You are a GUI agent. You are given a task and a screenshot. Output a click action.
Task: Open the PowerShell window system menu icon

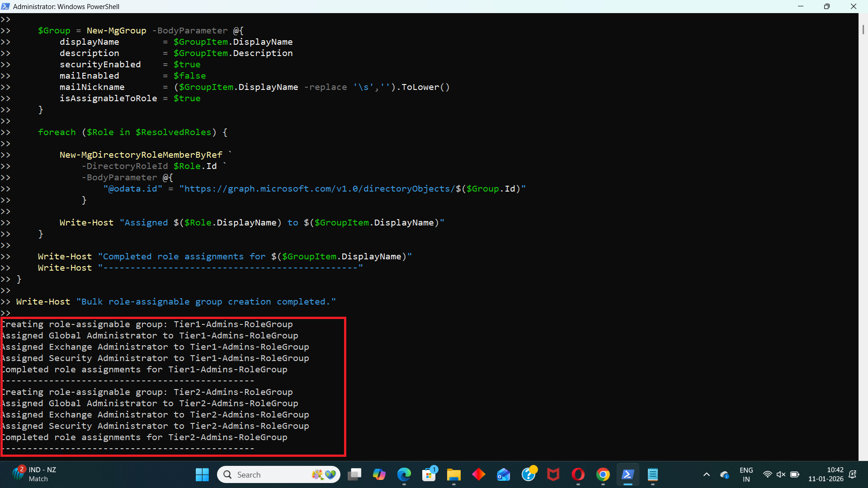[x=5, y=6]
